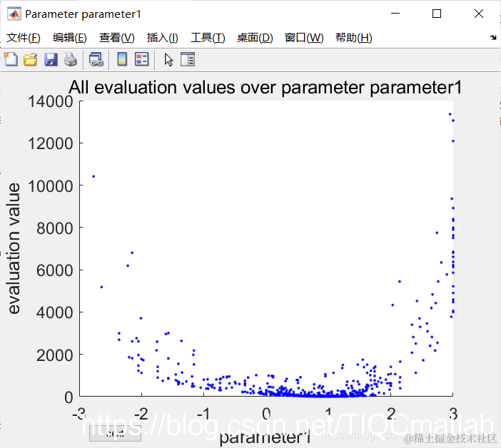Click the plot title text
The height and width of the screenshot is (448, 501).
(x=265, y=87)
